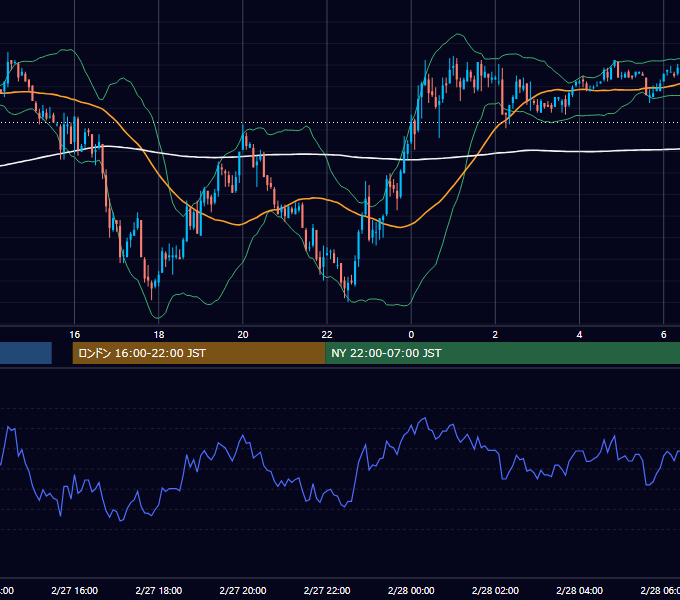
Task: Click the 6 hour axis label
Action: tap(664, 334)
